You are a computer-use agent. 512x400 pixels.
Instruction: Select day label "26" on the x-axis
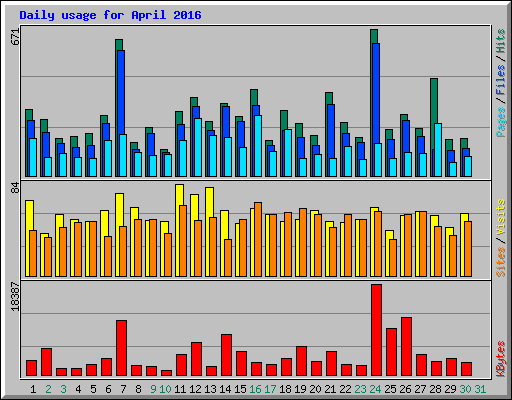(x=405, y=389)
